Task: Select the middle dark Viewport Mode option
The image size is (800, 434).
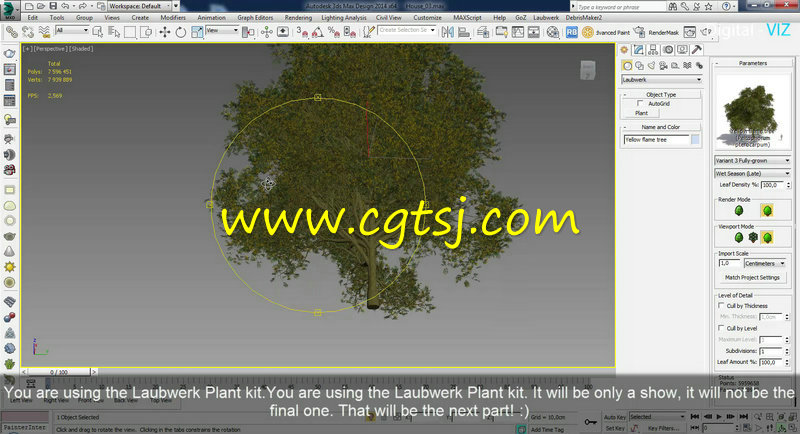Action: click(x=753, y=237)
